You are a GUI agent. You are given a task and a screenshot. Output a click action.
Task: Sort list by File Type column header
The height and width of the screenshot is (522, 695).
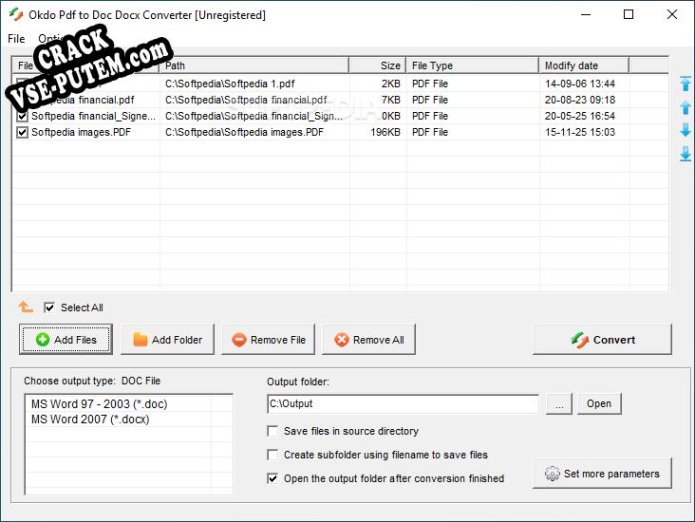point(472,66)
